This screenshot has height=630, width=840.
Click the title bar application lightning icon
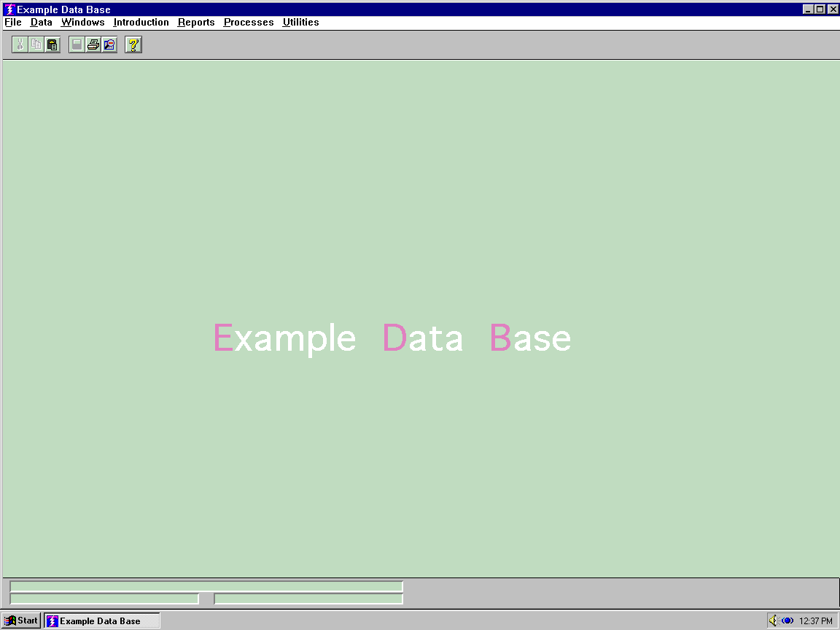9,9
